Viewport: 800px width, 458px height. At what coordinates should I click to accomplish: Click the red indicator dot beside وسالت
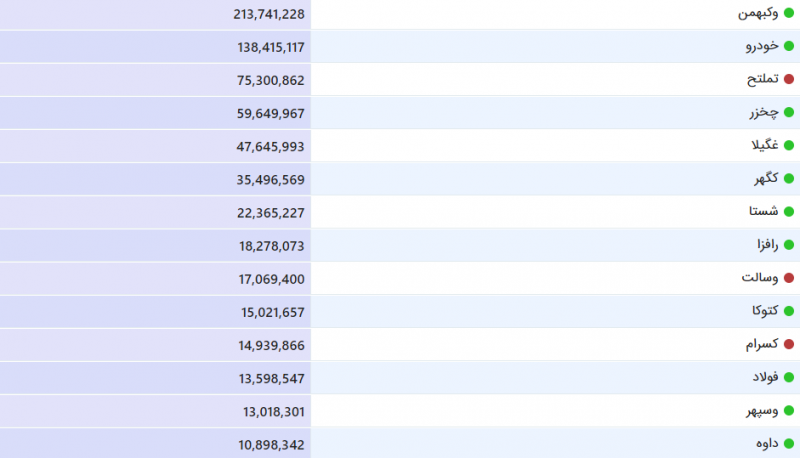coord(789,278)
